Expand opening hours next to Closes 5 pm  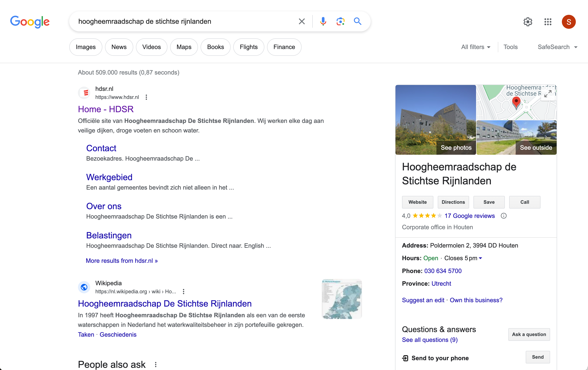click(480, 258)
